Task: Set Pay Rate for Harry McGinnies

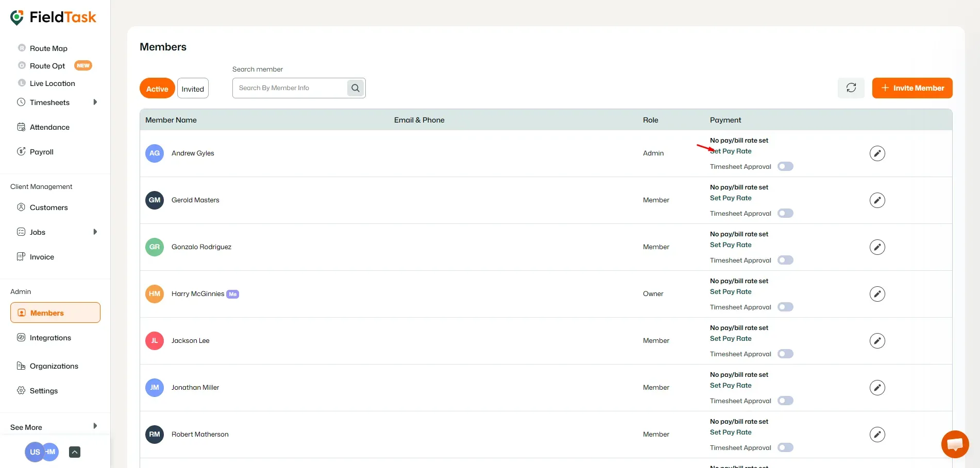Action: (731, 291)
